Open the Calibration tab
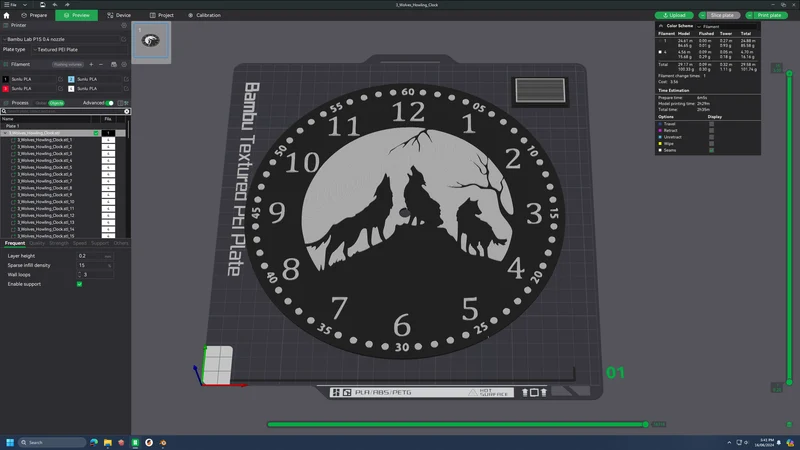 click(x=204, y=15)
